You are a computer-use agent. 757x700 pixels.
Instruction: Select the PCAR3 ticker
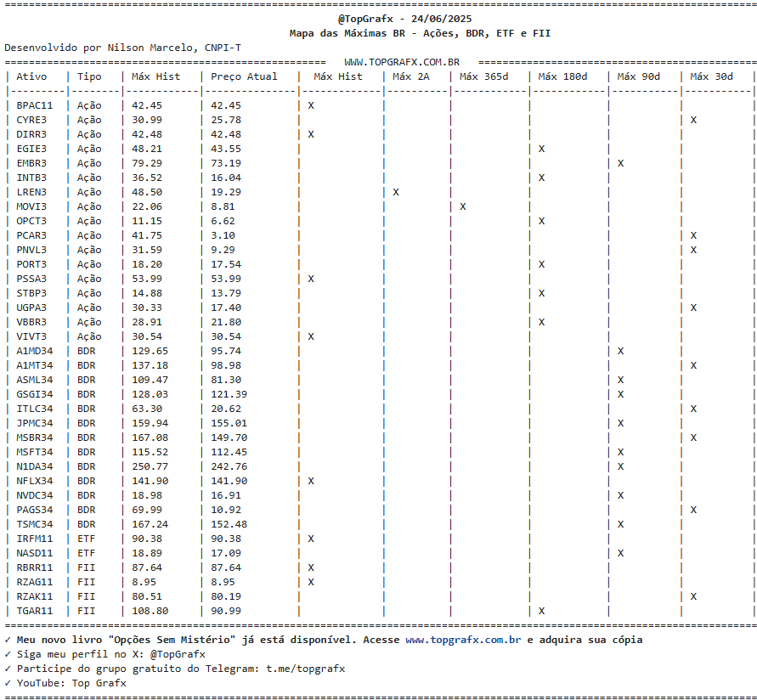(x=31, y=235)
